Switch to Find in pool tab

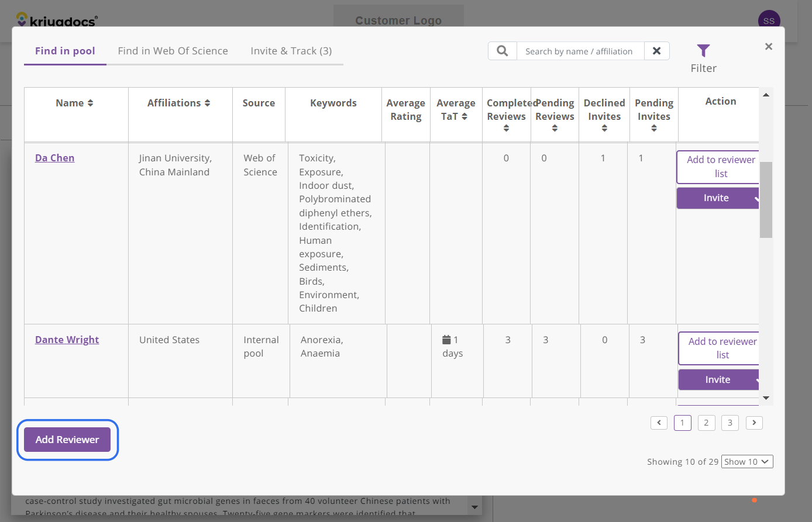tap(65, 51)
